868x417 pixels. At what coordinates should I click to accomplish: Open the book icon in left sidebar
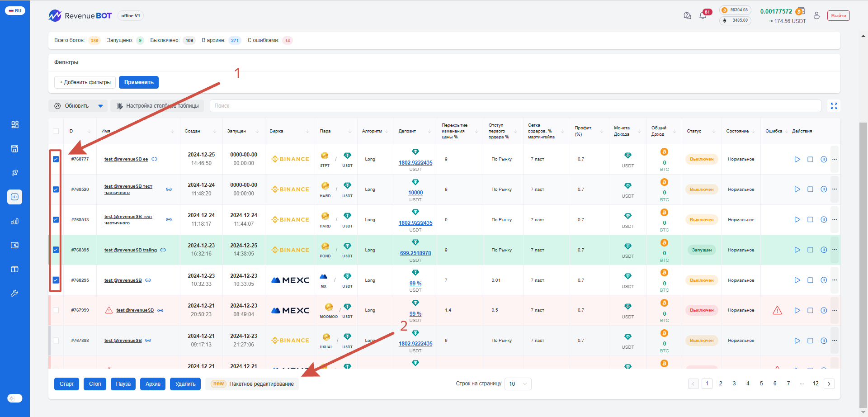coord(15,269)
